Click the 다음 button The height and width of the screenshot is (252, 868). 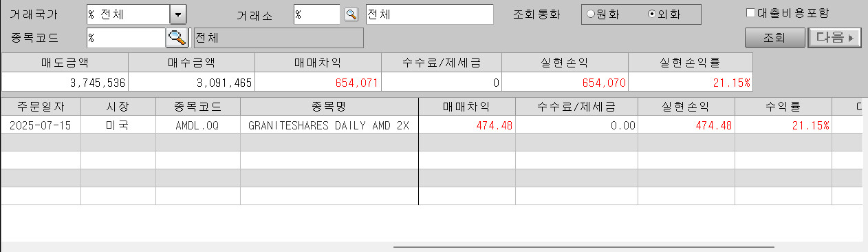(834, 38)
